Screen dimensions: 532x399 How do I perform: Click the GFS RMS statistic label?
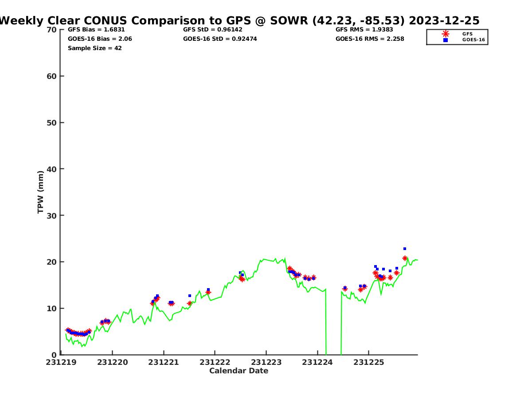[x=364, y=30]
